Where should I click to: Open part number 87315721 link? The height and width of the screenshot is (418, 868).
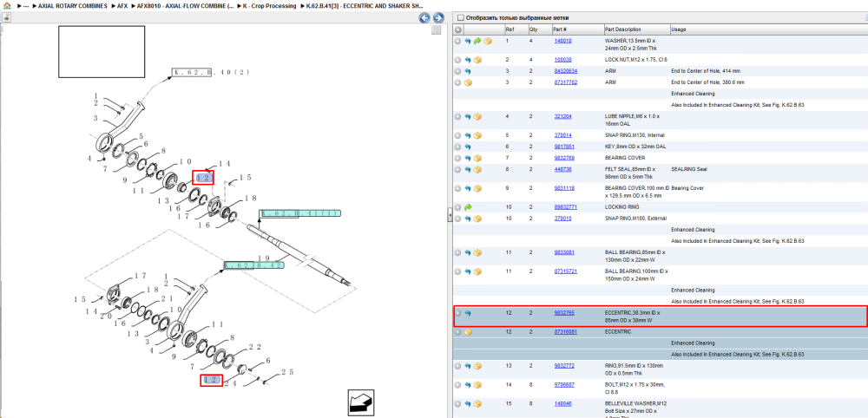pos(566,271)
